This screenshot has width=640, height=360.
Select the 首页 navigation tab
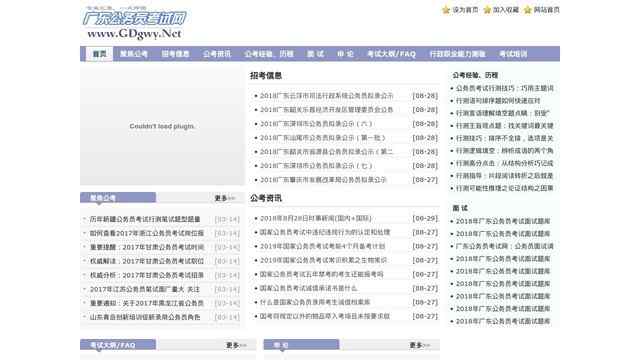click(99, 54)
